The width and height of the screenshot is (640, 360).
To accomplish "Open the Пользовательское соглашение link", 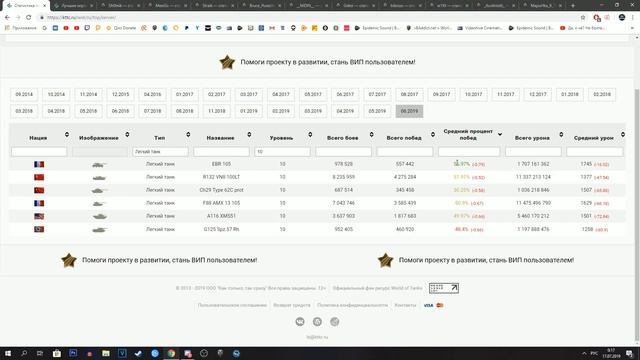I will tap(232, 305).
